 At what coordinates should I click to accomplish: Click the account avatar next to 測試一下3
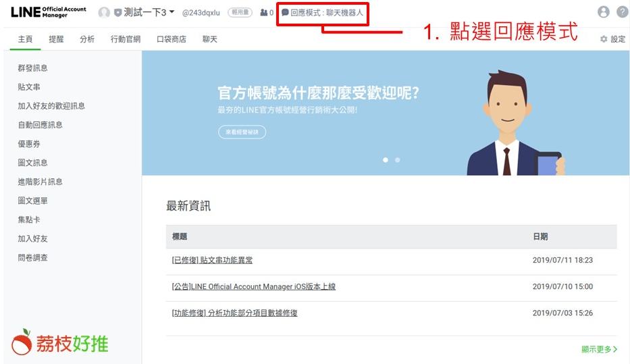[104, 13]
